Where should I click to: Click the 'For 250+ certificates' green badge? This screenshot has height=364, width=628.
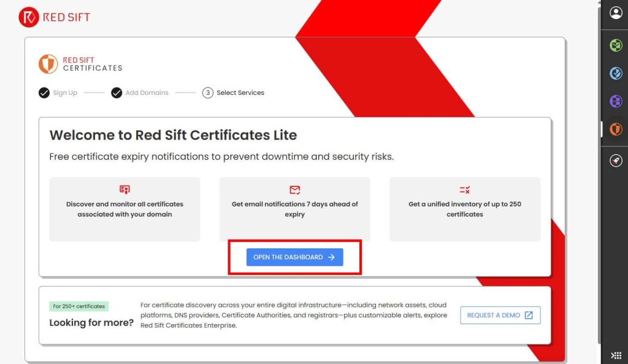(x=79, y=306)
